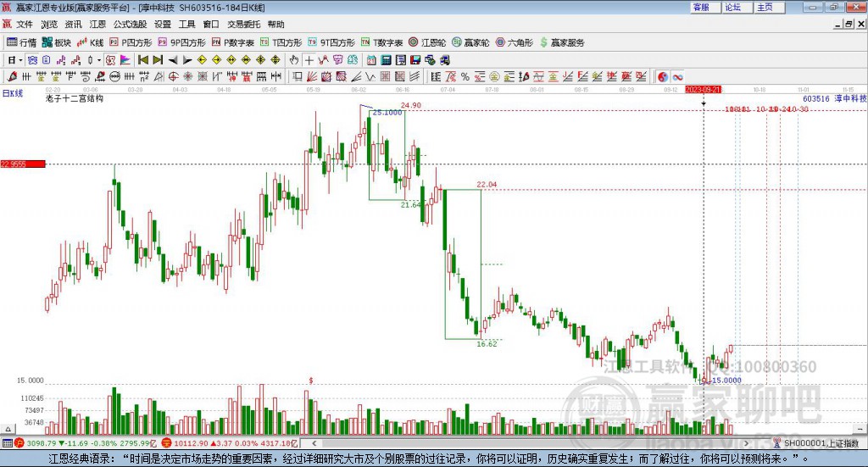Select the red pencil drawing tool
The image size is (868, 467).
(12, 77)
